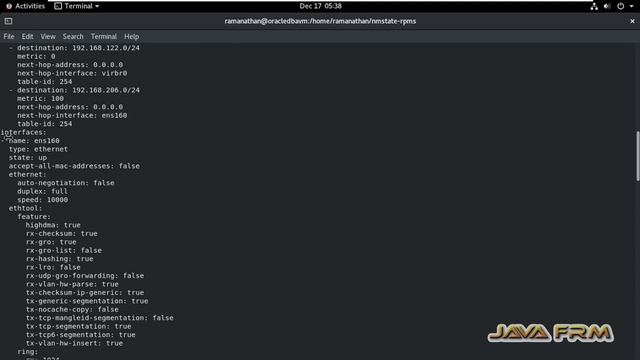Click the text 'state: up'
Viewport: 640px width, 360px height.
click(28, 158)
